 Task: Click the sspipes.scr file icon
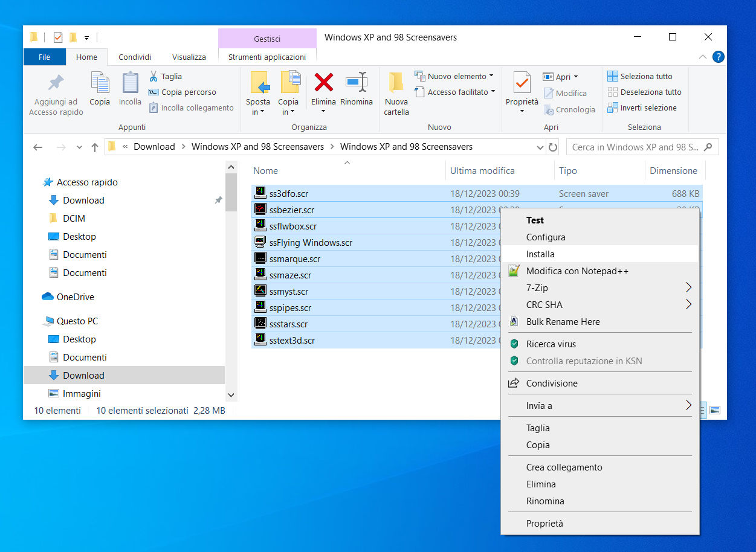tap(260, 308)
